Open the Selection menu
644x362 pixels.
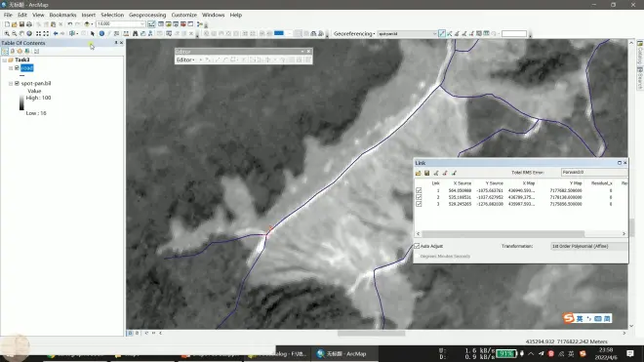[x=112, y=15]
